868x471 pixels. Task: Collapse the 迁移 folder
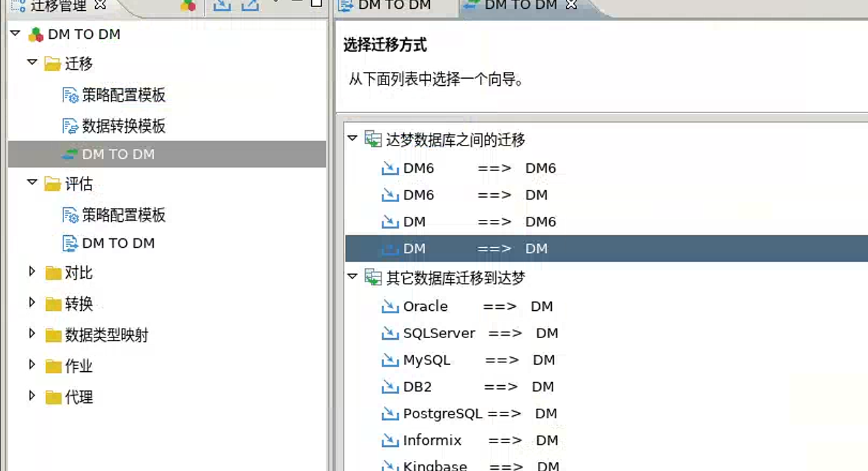coord(32,62)
